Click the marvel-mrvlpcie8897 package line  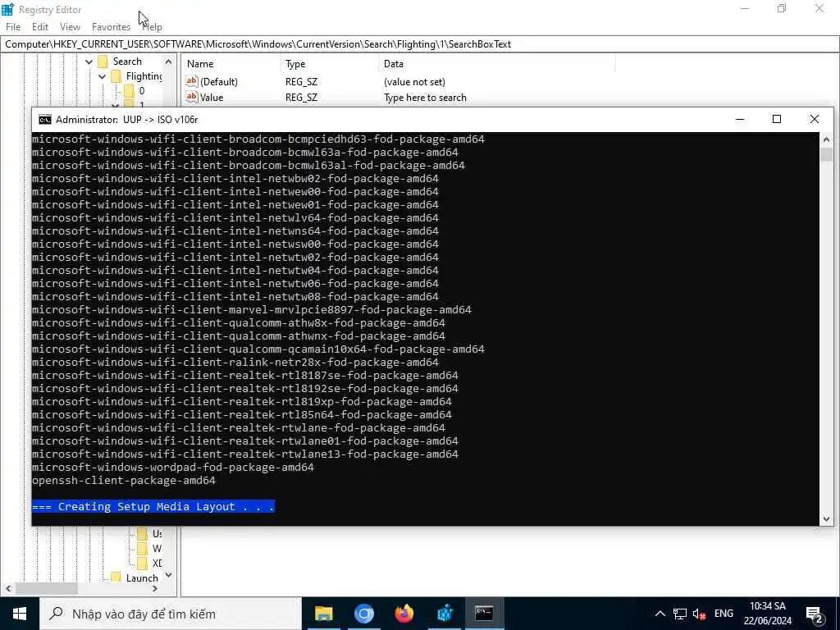click(252, 309)
